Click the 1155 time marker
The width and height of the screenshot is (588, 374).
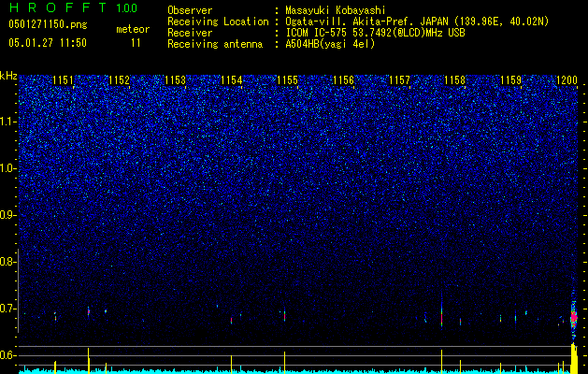click(287, 80)
